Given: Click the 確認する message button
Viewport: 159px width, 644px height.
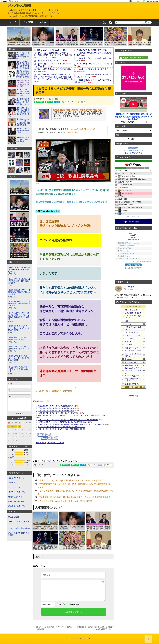Looking at the screenshot, I should pyautogui.click(x=19, y=414).
